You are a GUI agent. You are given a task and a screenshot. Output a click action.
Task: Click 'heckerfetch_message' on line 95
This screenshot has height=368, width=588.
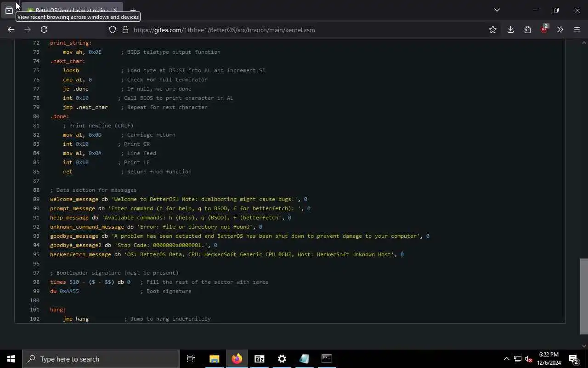(x=80, y=254)
